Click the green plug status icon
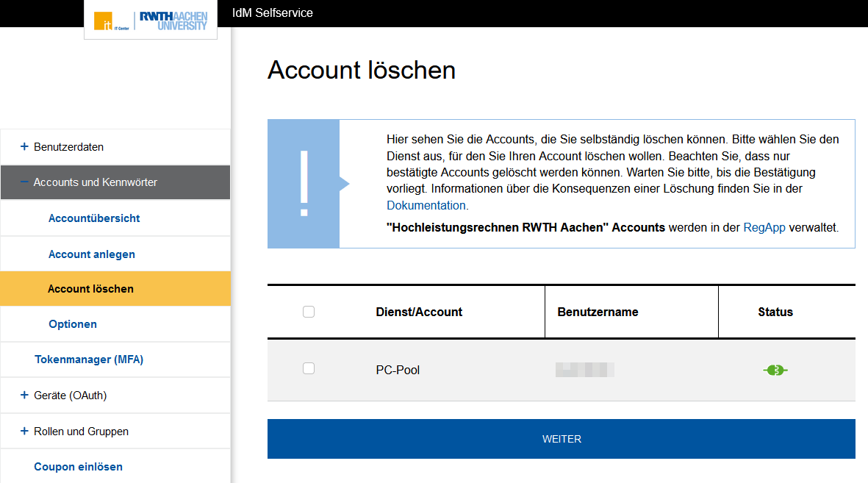The height and width of the screenshot is (483, 868). (775, 370)
